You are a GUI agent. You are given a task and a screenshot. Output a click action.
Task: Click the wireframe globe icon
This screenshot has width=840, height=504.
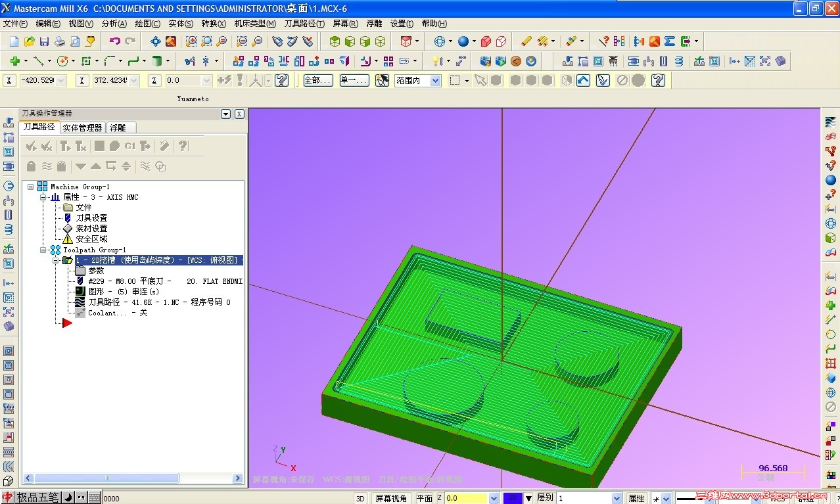click(440, 41)
